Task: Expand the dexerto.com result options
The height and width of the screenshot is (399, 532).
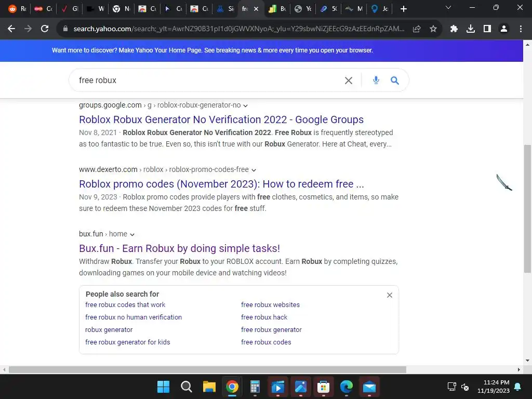Action: click(x=254, y=170)
